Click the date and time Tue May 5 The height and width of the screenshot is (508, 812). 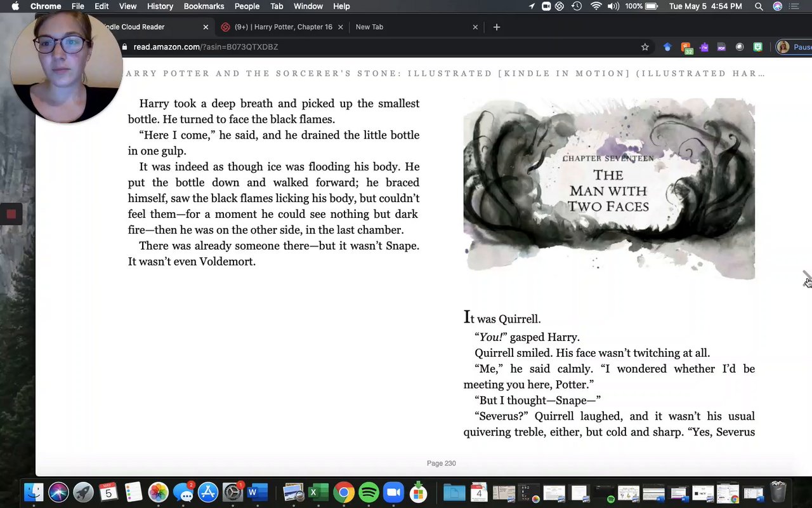click(705, 6)
